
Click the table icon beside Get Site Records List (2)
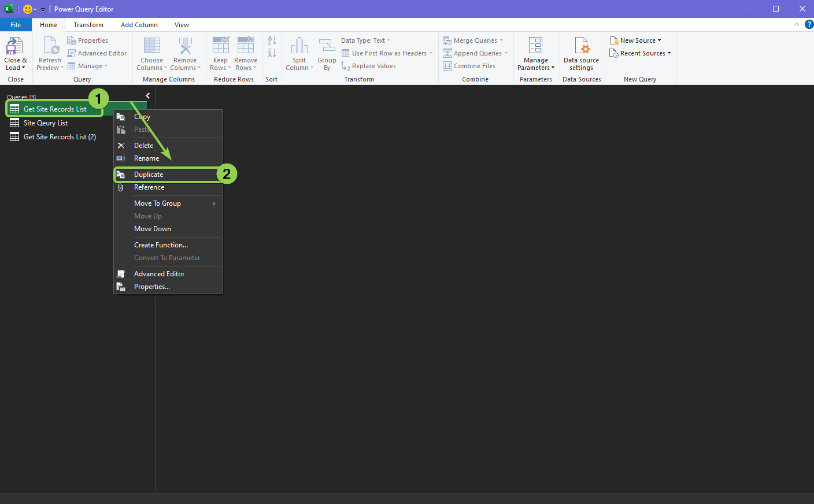pos(14,137)
